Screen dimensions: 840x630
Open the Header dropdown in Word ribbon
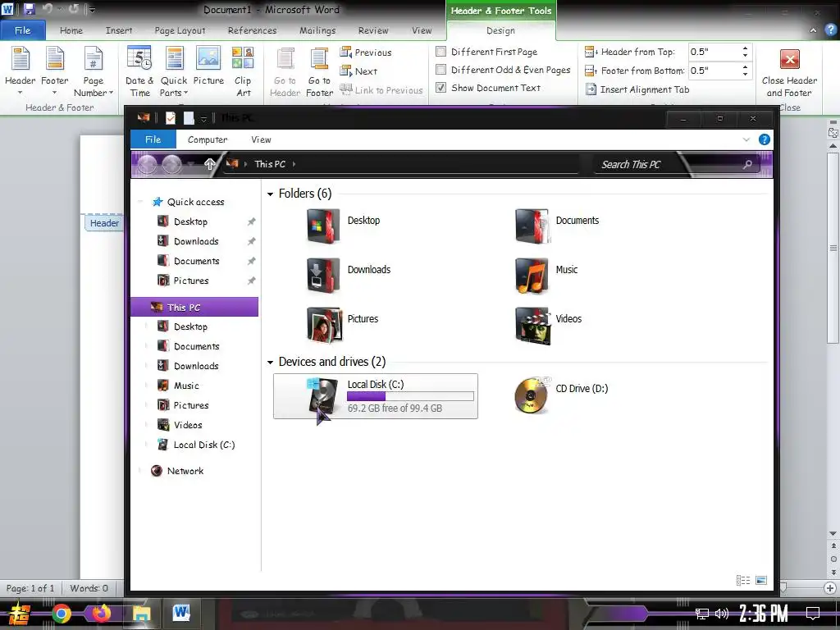(21, 71)
